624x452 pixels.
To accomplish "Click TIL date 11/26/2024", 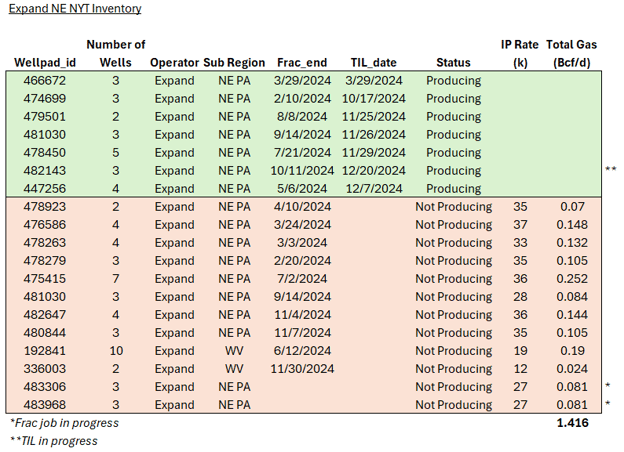I will (374, 134).
